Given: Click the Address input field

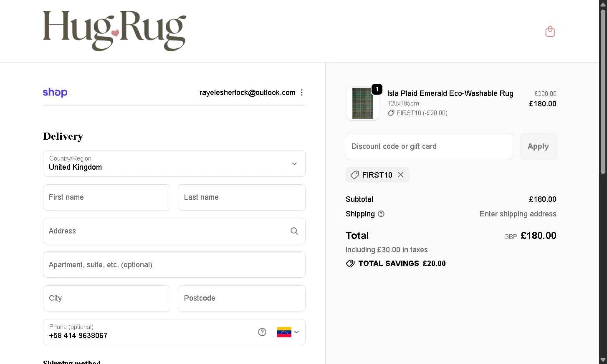Looking at the screenshot, I should [x=174, y=231].
